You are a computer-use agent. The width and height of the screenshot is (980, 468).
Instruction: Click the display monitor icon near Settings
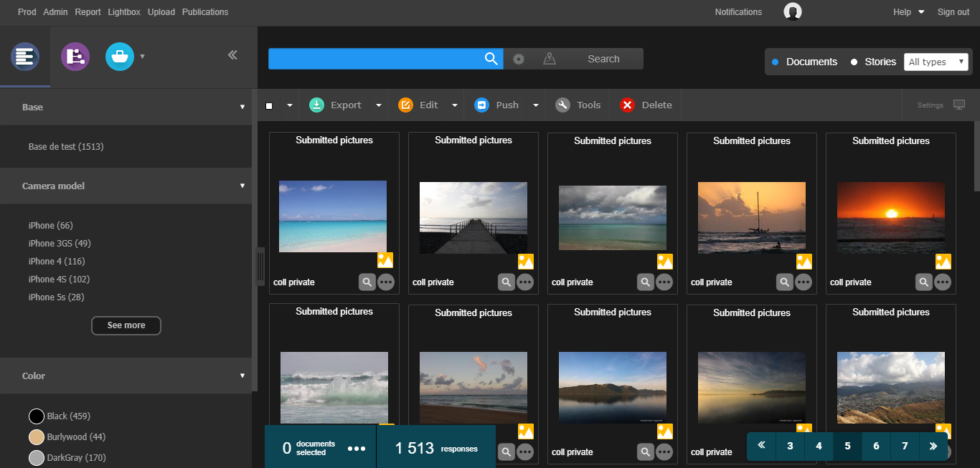pyautogui.click(x=959, y=105)
